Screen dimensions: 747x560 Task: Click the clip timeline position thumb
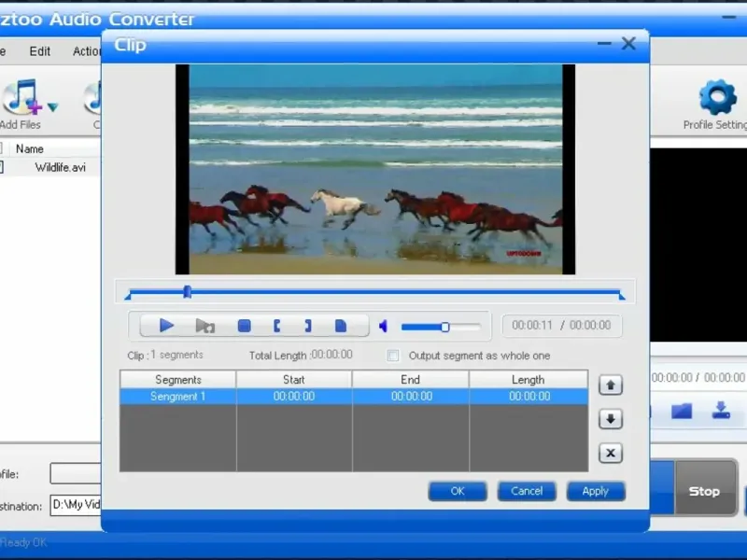pos(188,292)
